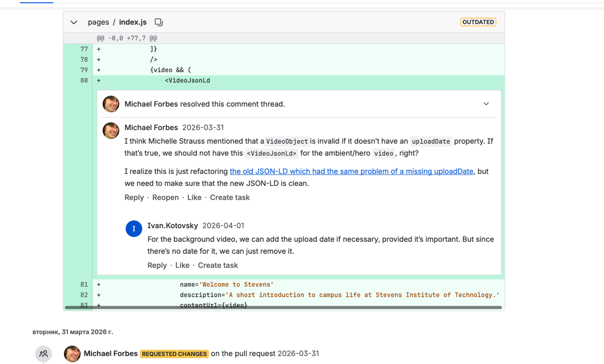Open Michael Forbes avatar in resolved header
The image size is (604, 364).
pyautogui.click(x=111, y=104)
